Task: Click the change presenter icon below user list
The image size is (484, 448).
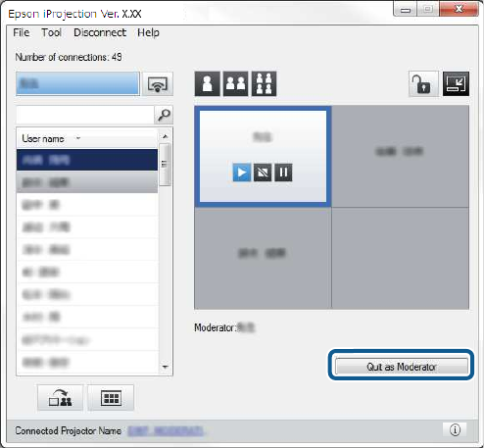Action: tap(60, 398)
